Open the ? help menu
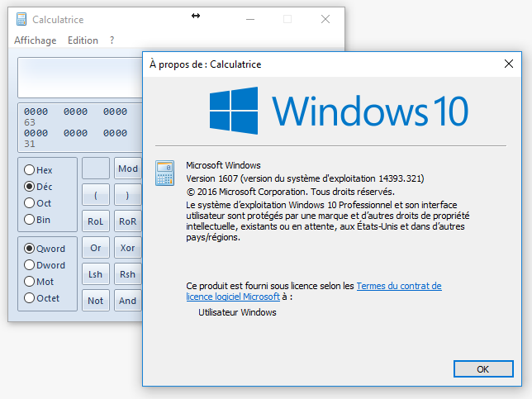This screenshot has width=532, height=399. [x=112, y=40]
